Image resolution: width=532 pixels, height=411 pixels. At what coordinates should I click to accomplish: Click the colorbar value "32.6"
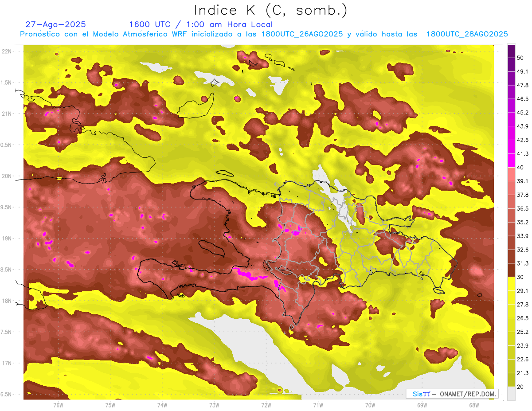coord(523,250)
